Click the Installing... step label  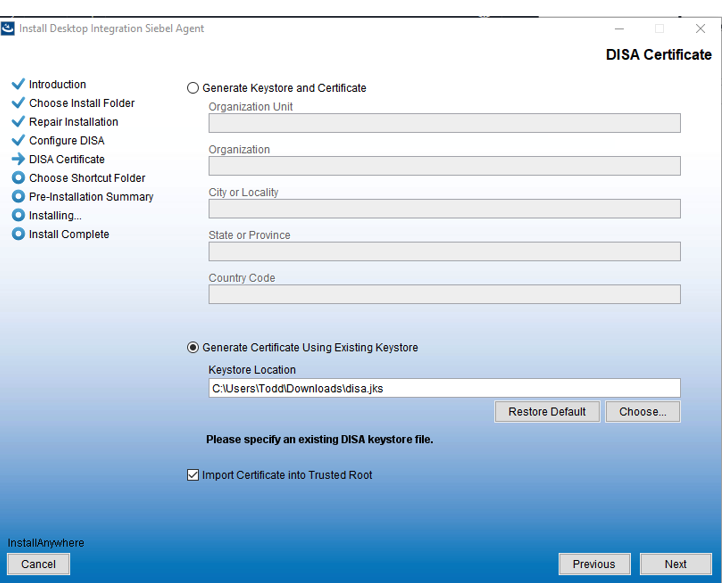pyautogui.click(x=55, y=215)
